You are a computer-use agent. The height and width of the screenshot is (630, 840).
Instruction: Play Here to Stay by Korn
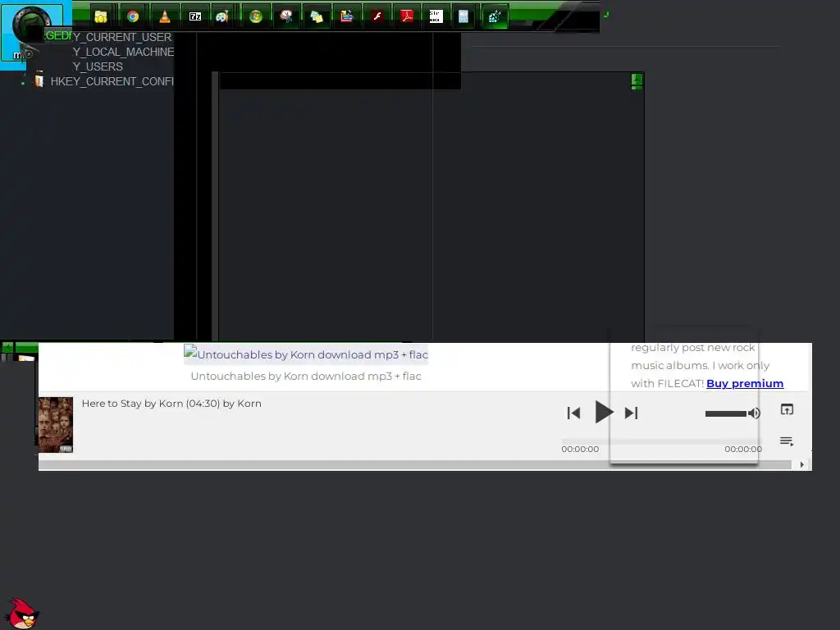(604, 412)
